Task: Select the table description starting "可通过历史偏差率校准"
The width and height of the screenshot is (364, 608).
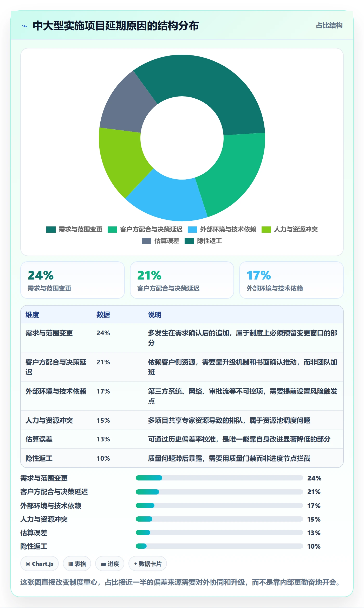Action: (x=239, y=439)
